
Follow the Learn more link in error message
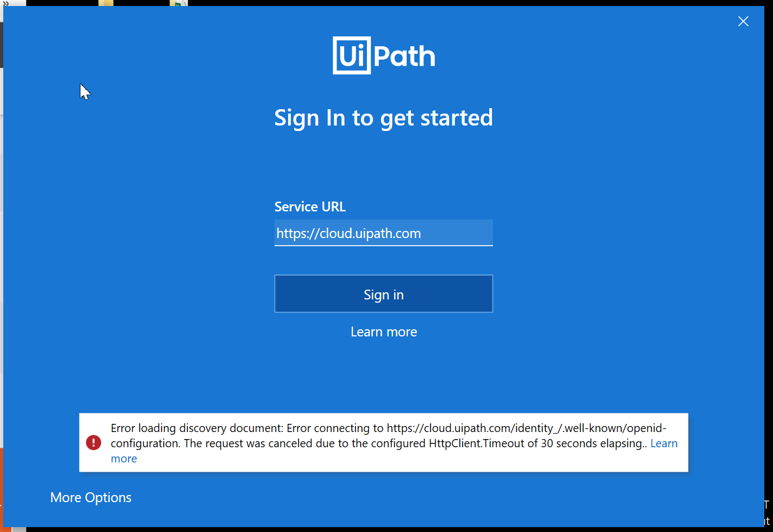coord(664,443)
